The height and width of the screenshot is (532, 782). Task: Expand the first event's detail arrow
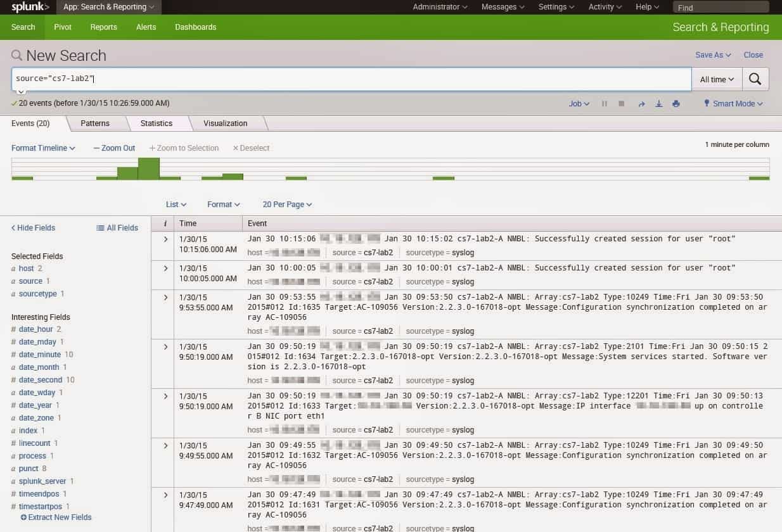tap(166, 238)
